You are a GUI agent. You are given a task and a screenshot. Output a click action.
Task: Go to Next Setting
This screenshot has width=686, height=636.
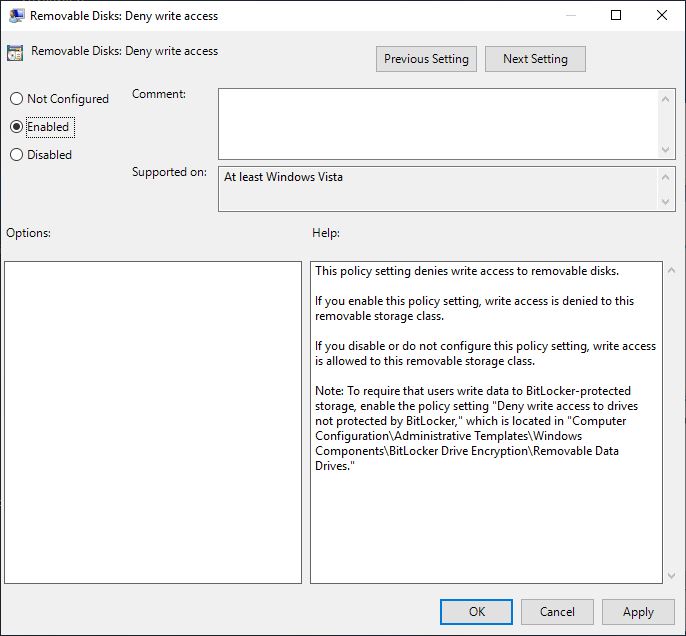[535, 59]
